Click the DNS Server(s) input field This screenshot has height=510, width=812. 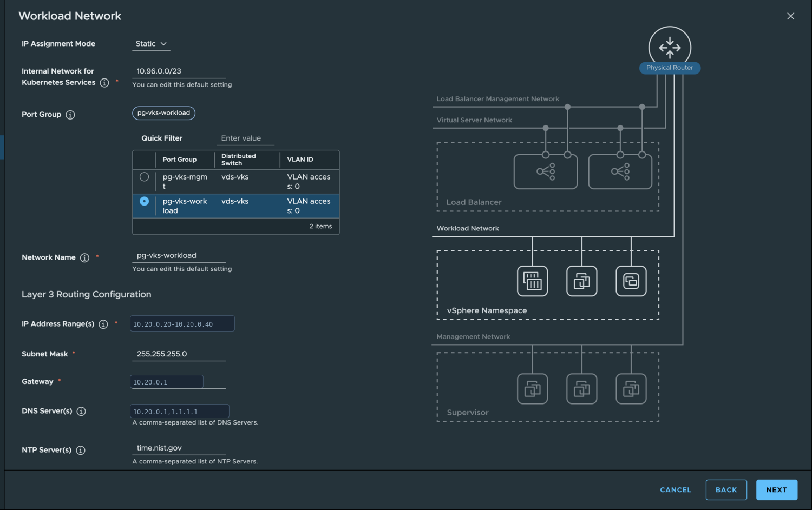click(x=179, y=412)
